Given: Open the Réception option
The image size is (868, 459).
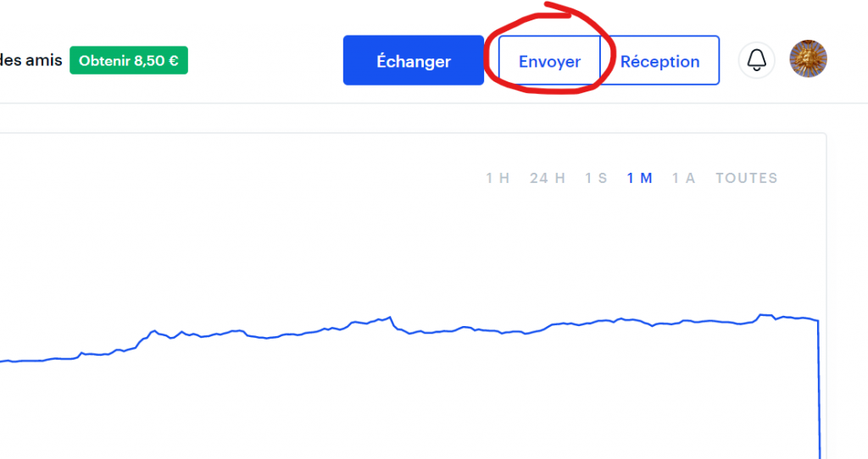Looking at the screenshot, I should click(659, 61).
